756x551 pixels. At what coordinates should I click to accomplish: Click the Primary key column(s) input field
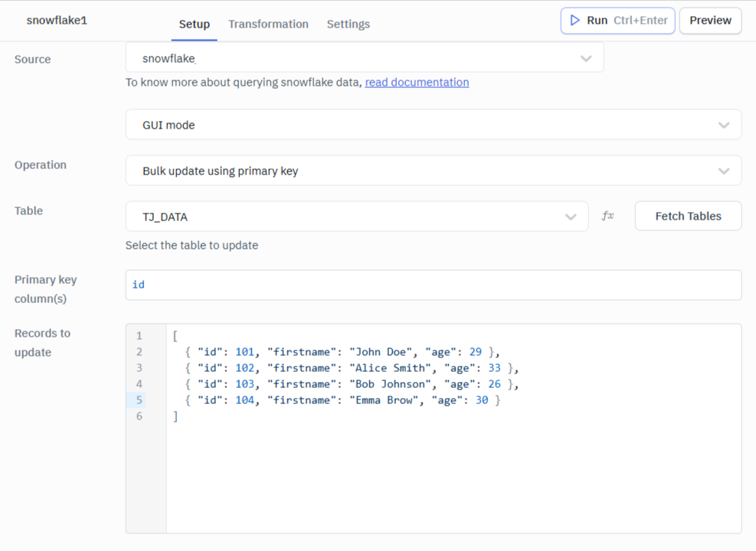point(434,285)
